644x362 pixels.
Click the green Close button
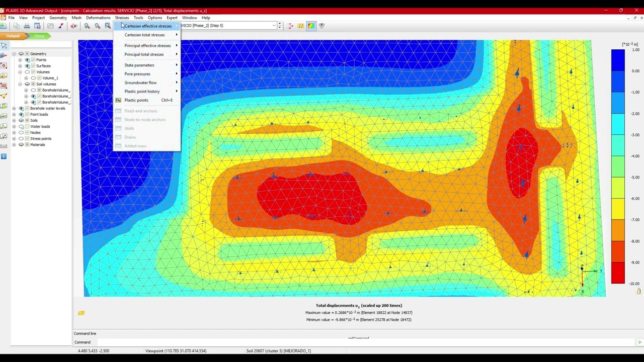(x=39, y=36)
